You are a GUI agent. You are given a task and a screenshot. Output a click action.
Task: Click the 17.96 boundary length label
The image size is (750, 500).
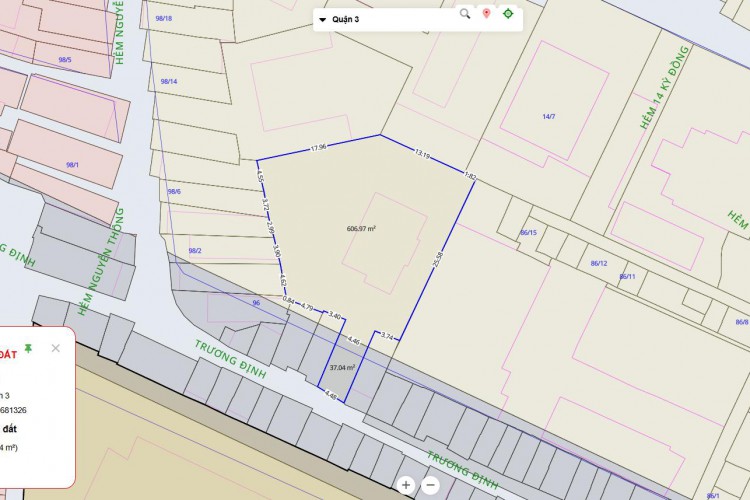tap(318, 147)
